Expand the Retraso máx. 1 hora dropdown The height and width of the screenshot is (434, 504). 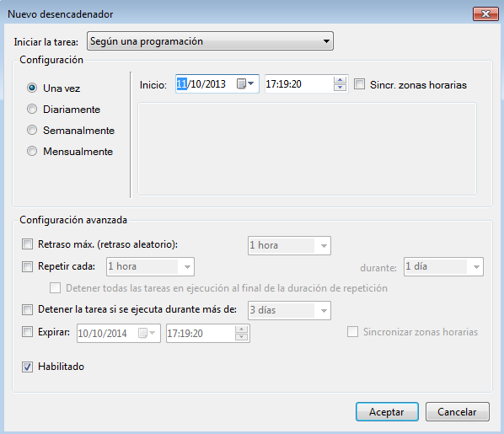point(289,245)
